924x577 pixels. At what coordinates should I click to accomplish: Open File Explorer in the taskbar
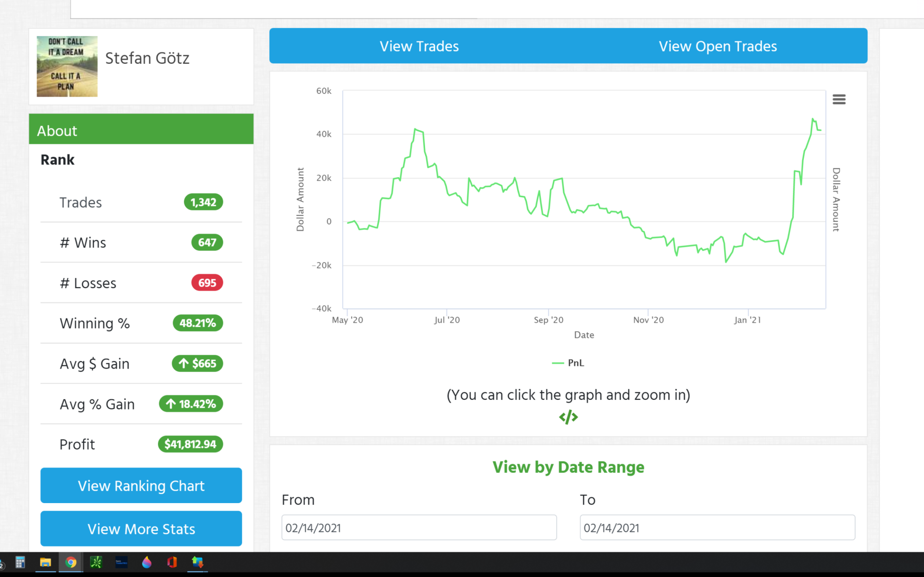[x=45, y=562]
